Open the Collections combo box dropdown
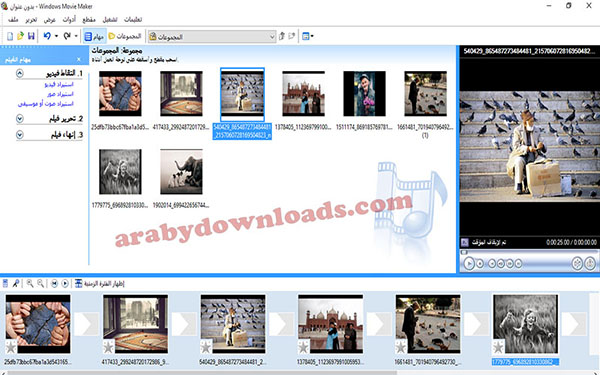Viewport: 600px width, 375px height. click(272, 36)
